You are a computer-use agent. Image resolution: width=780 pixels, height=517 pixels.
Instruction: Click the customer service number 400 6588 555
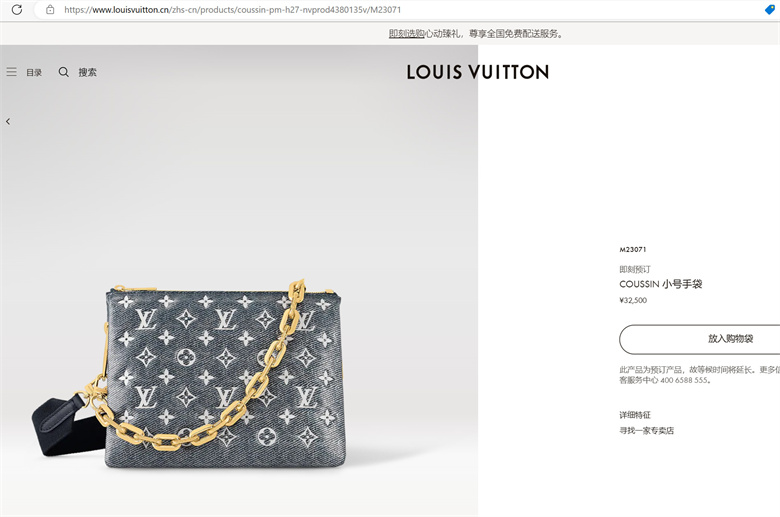point(683,380)
